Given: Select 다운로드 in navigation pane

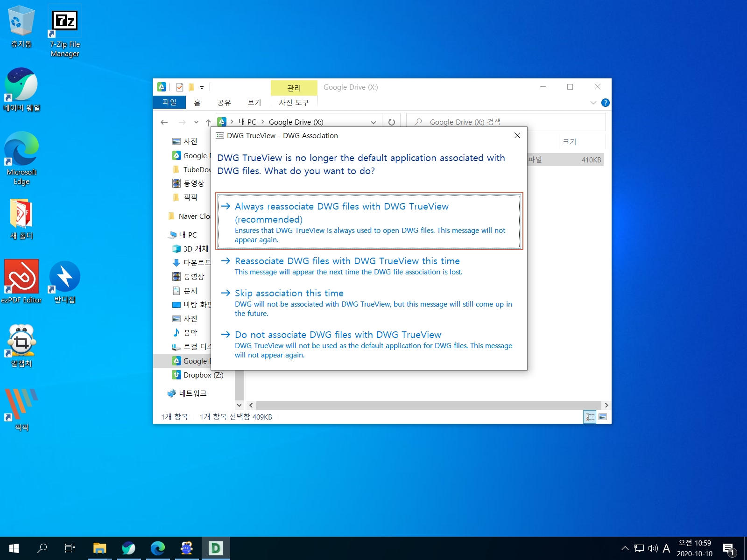Looking at the screenshot, I should tap(191, 263).
